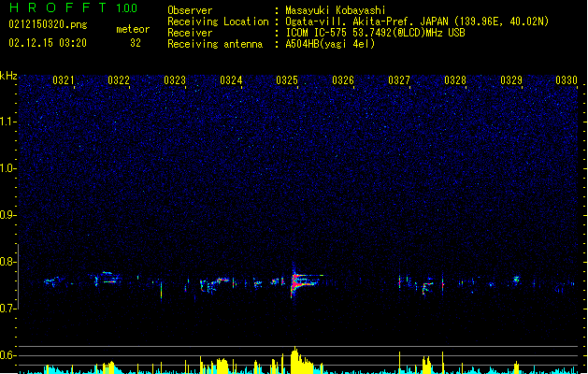The width and height of the screenshot is (588, 374).
Task: Click the 0329 time marker
Action: pyautogui.click(x=511, y=80)
